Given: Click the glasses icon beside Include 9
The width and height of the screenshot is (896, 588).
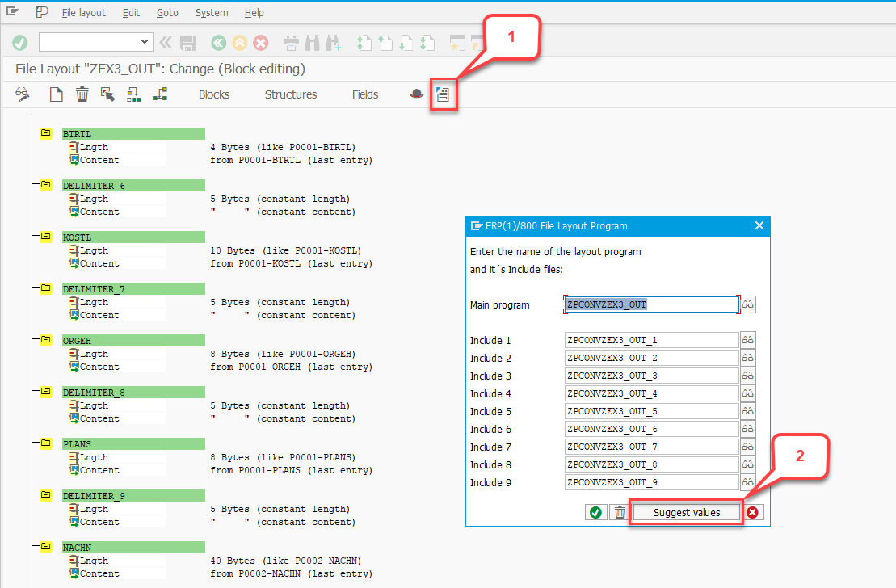Looking at the screenshot, I should pyautogui.click(x=748, y=482).
